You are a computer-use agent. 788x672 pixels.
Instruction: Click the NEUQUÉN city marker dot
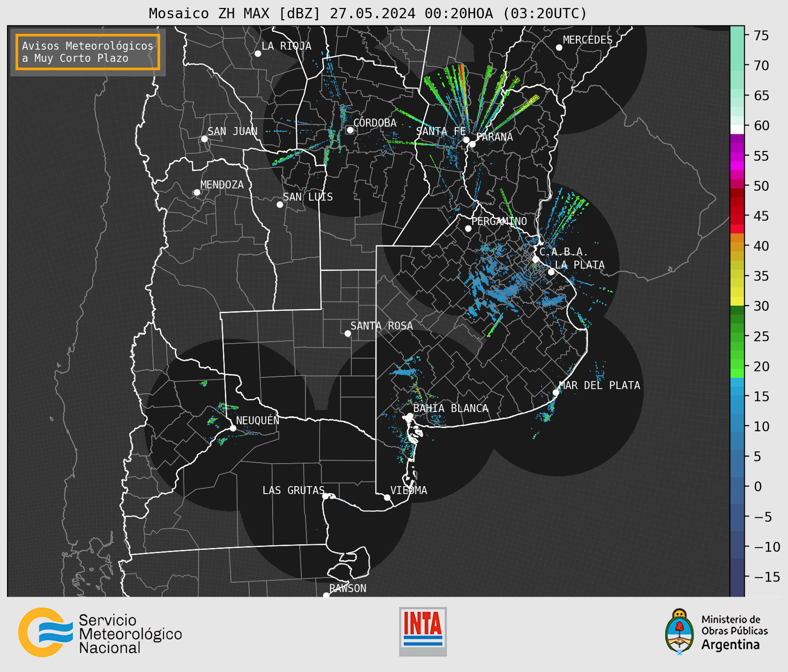tap(233, 428)
